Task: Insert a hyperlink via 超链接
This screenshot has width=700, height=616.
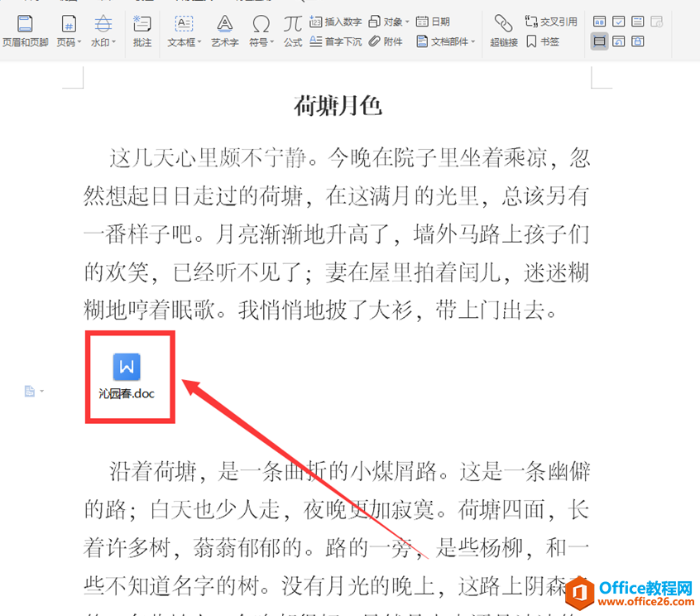Action: point(504,31)
